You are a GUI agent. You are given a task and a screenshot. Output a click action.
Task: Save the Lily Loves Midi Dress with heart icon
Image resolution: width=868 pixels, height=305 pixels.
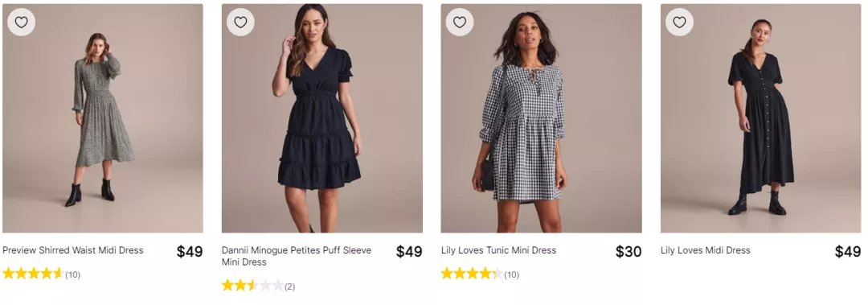pyautogui.click(x=679, y=23)
